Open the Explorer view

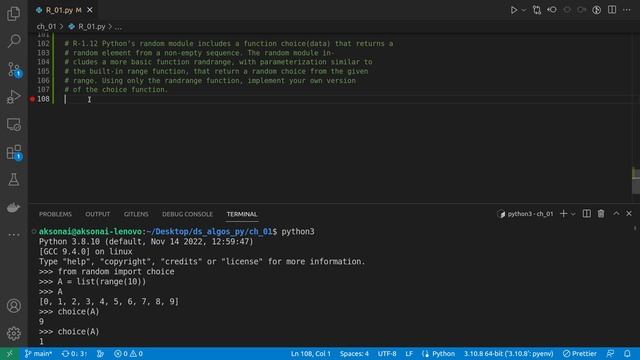tap(13, 14)
